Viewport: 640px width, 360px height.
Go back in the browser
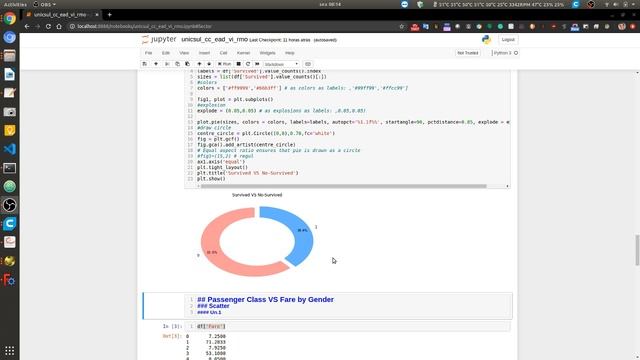pos(27,26)
